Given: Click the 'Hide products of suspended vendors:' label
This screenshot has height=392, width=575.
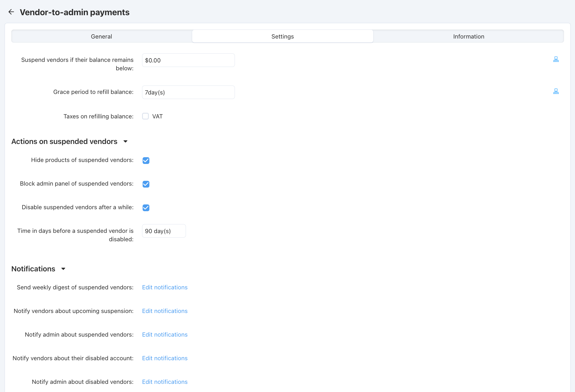Looking at the screenshot, I should (82, 160).
